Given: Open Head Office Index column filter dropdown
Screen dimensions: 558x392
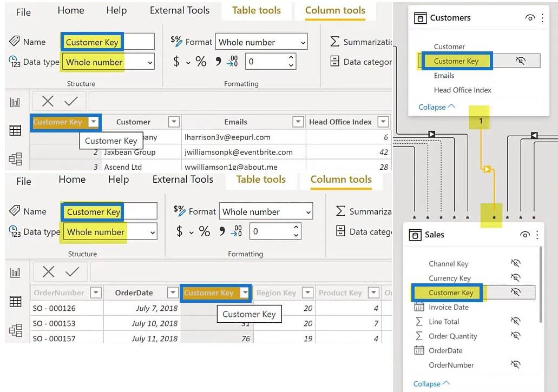Looking at the screenshot, I should pos(383,122).
